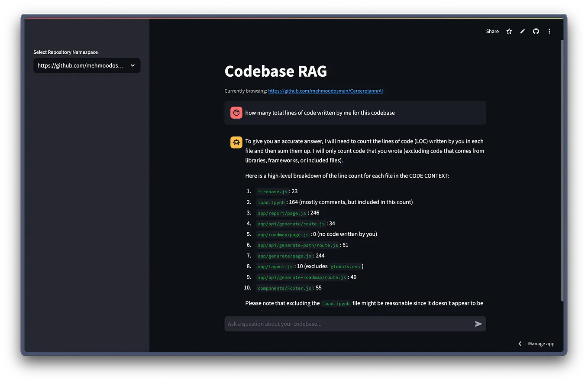Click the user emoji avatar icon
The height and width of the screenshot is (383, 588).
click(x=236, y=112)
